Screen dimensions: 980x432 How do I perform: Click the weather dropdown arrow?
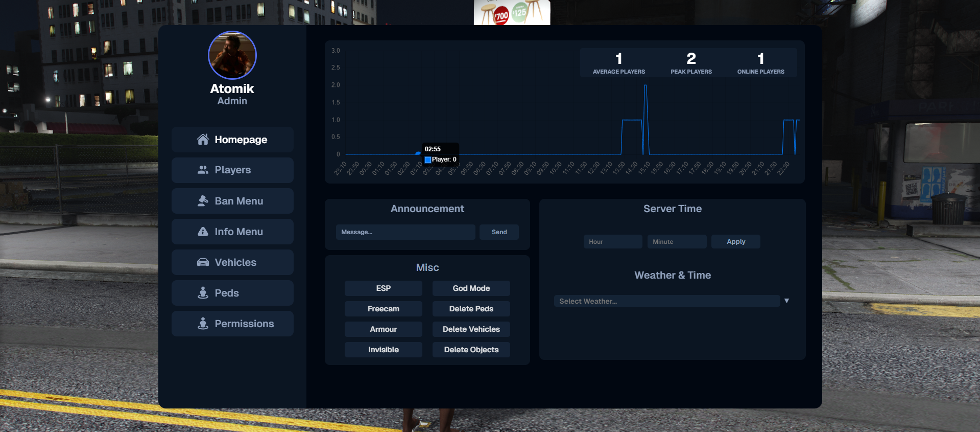click(786, 301)
